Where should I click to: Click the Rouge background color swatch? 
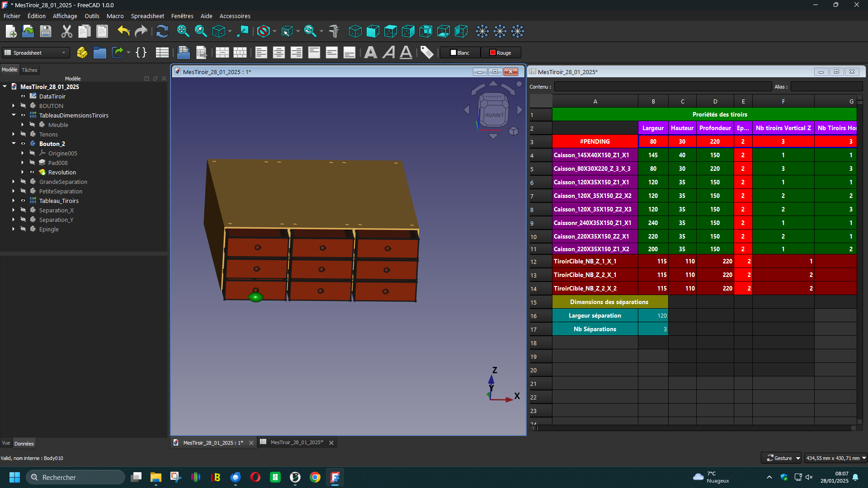(500, 53)
